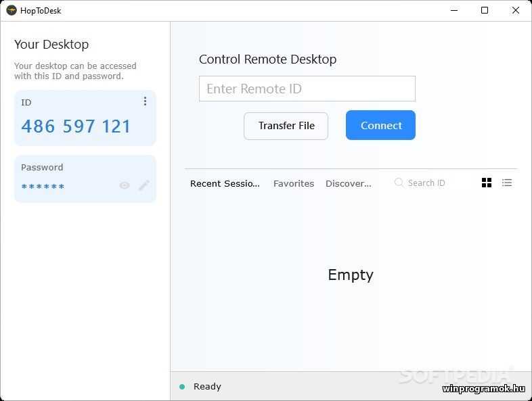Image resolution: width=532 pixels, height=401 pixels.
Task: Click the masked password asterisks
Action: pos(43,187)
